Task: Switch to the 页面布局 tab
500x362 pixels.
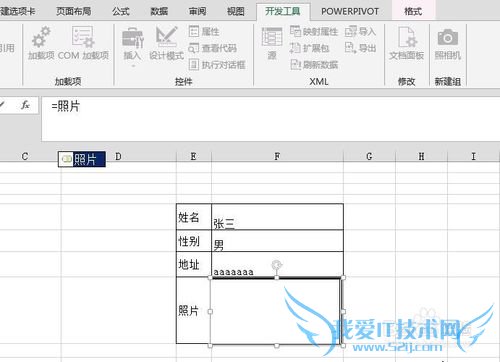Action: tap(73, 11)
